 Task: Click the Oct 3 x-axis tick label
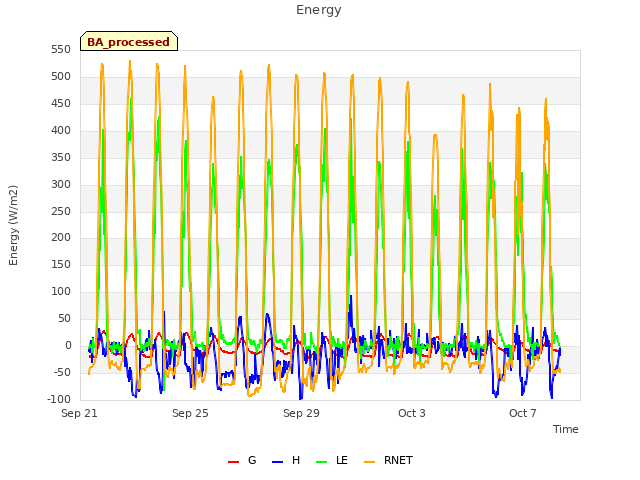[412, 413]
